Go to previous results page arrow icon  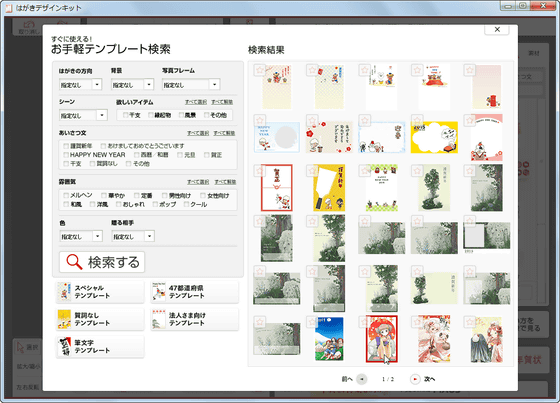coord(362,379)
